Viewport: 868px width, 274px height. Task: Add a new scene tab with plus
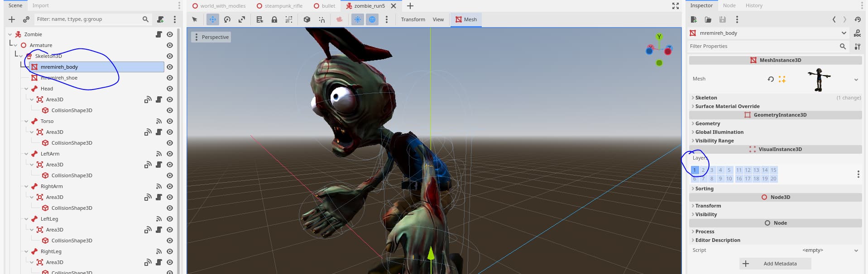coord(410,6)
